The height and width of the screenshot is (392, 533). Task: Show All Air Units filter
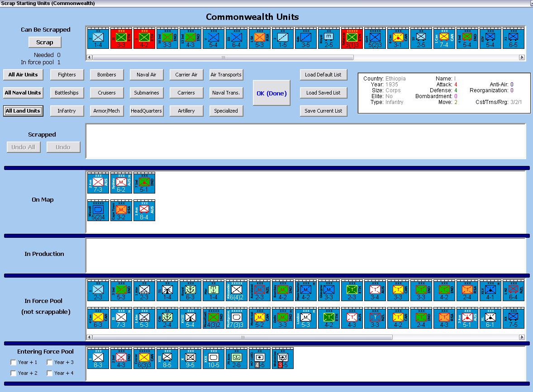(x=23, y=75)
